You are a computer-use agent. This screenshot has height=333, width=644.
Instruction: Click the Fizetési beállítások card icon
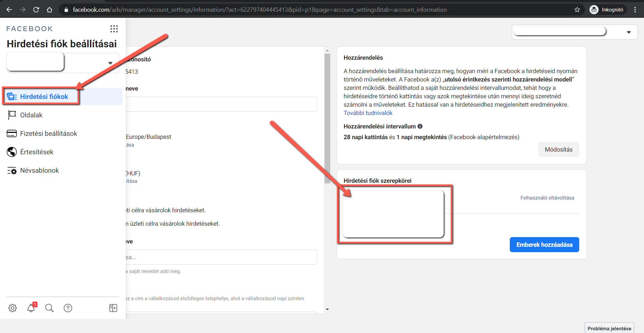pos(12,133)
